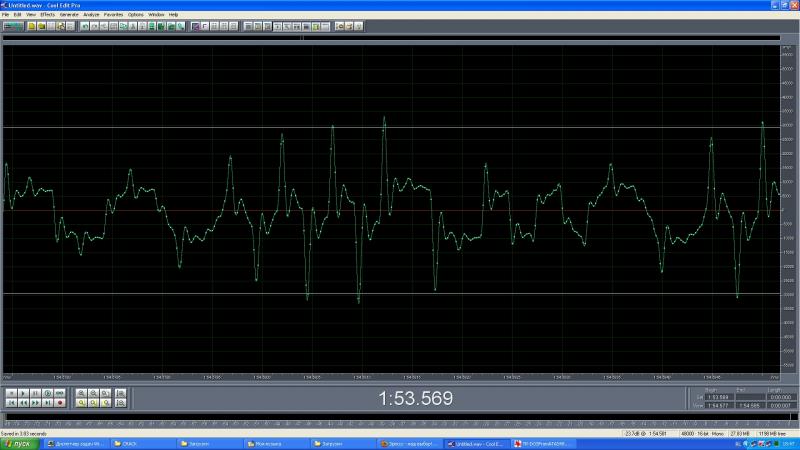Open the File menu
The height and width of the screenshot is (450, 800).
point(5,15)
